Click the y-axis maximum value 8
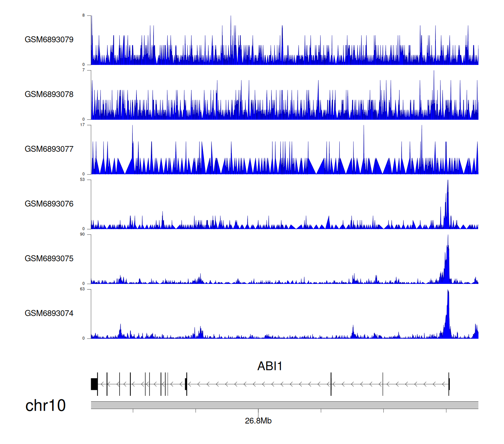This screenshot has width=504, height=444. point(84,15)
